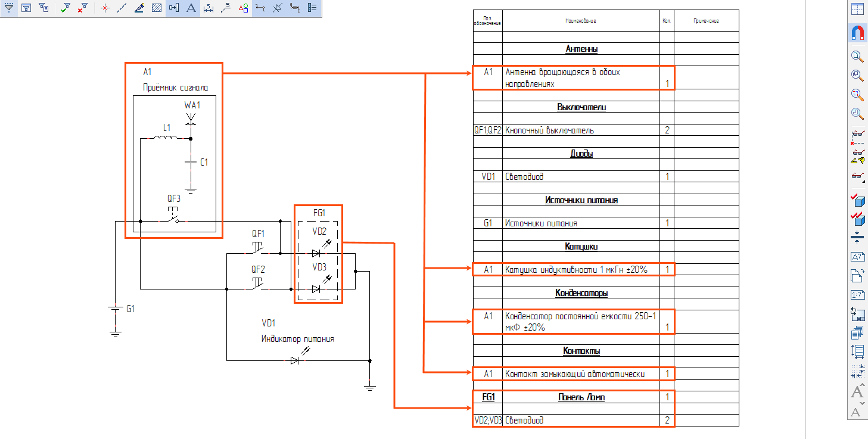Screen dimensions: 868x439
Task: Click the increase text size icon
Action: tap(857, 392)
